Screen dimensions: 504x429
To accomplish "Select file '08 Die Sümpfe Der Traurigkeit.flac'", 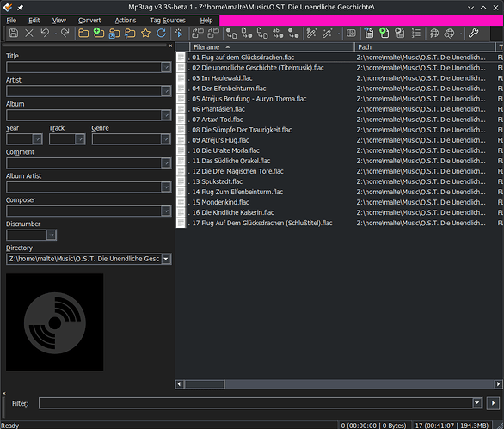I will tap(242, 130).
